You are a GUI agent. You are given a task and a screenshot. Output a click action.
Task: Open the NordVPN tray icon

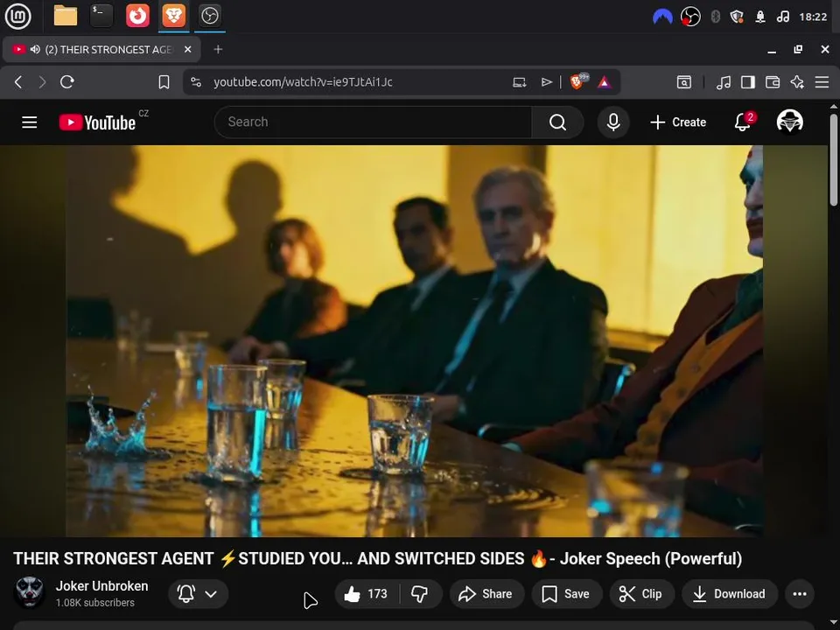pyautogui.click(x=662, y=17)
